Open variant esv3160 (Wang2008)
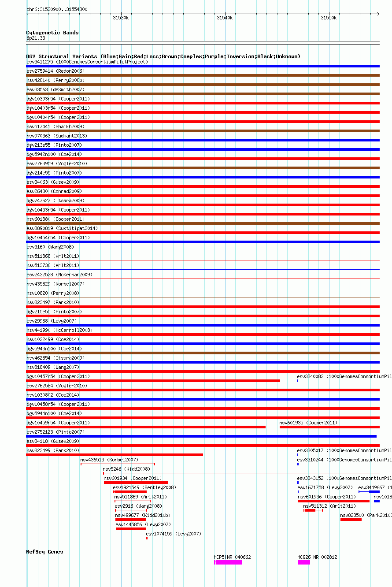The height and width of the screenshot is (587, 392). pyautogui.click(x=50, y=247)
